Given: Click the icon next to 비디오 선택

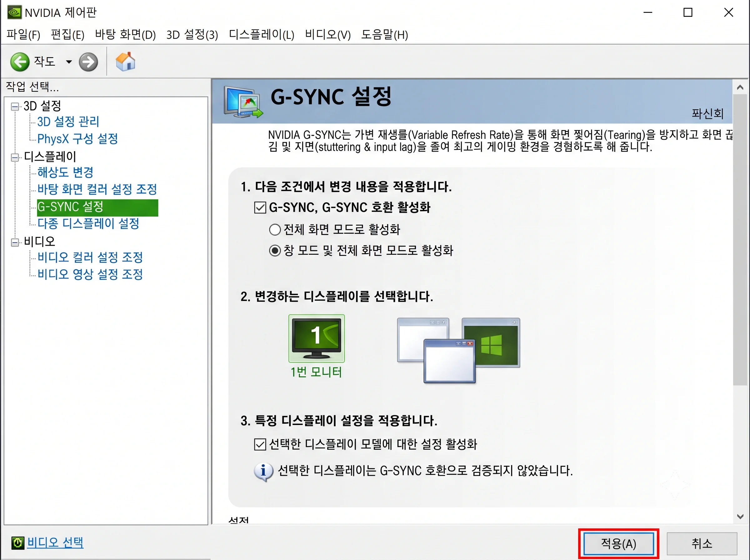Looking at the screenshot, I should pos(18,543).
